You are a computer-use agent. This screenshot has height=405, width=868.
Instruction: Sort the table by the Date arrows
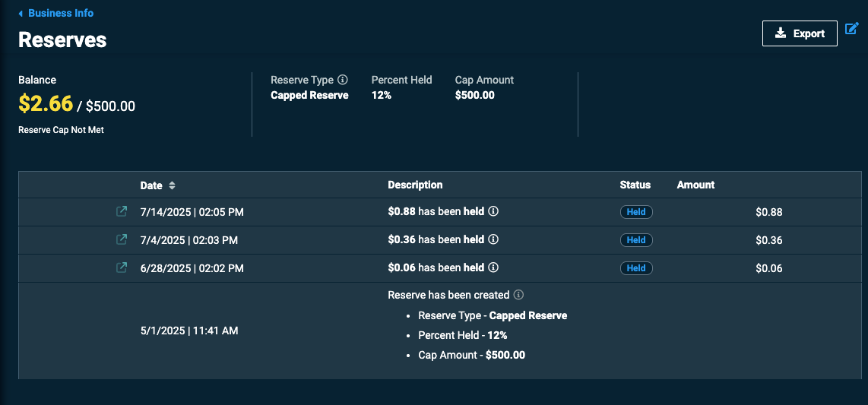(173, 186)
